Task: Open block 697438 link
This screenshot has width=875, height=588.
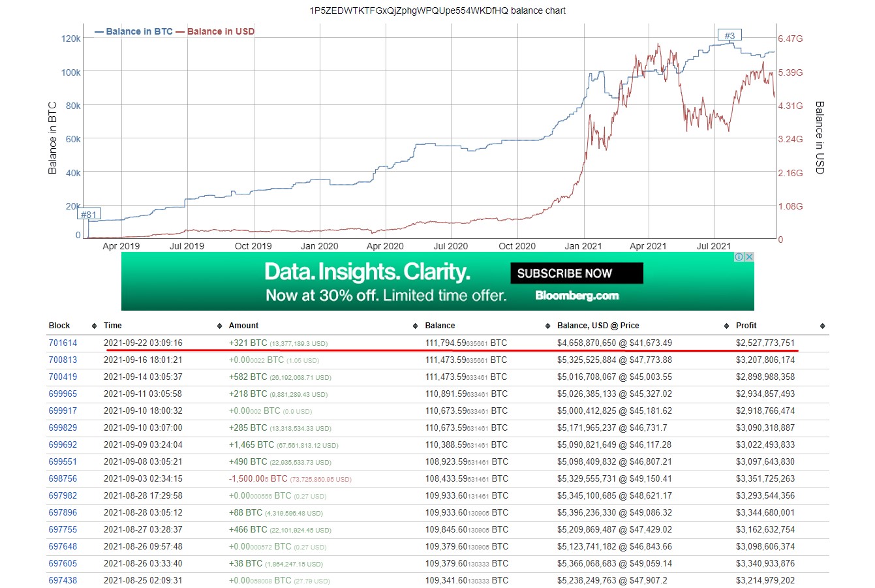Action: (63, 580)
